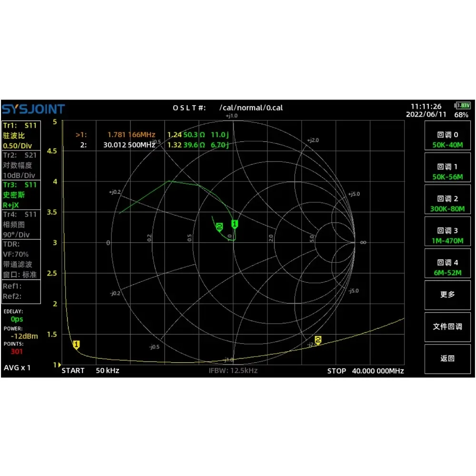Screen dimensions: 476x476
Task: Tap the 返回 (Back) button
Action: pyautogui.click(x=447, y=359)
